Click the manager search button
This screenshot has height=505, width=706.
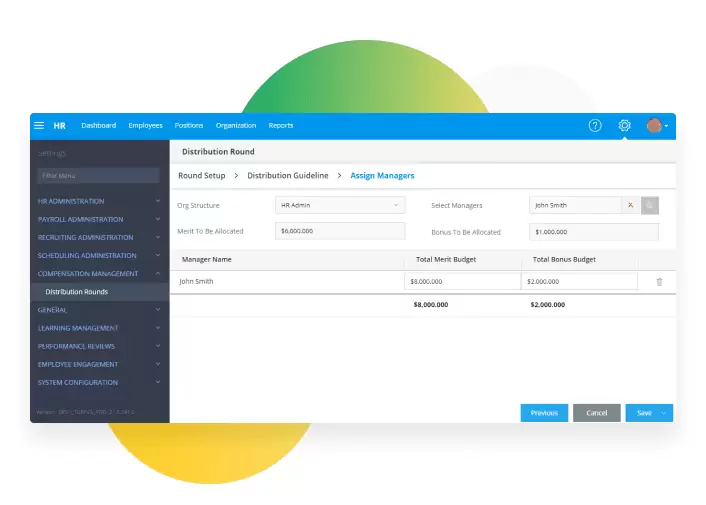coord(650,205)
